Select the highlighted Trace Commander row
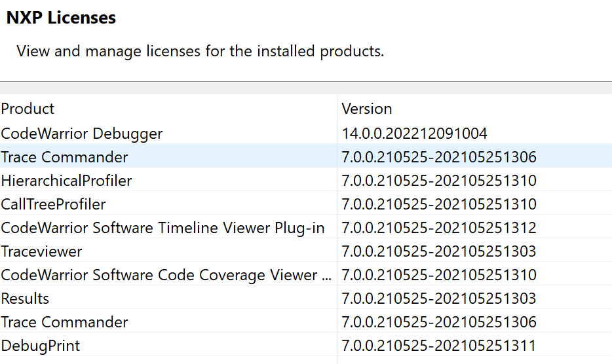The width and height of the screenshot is (612, 364). [x=306, y=156]
